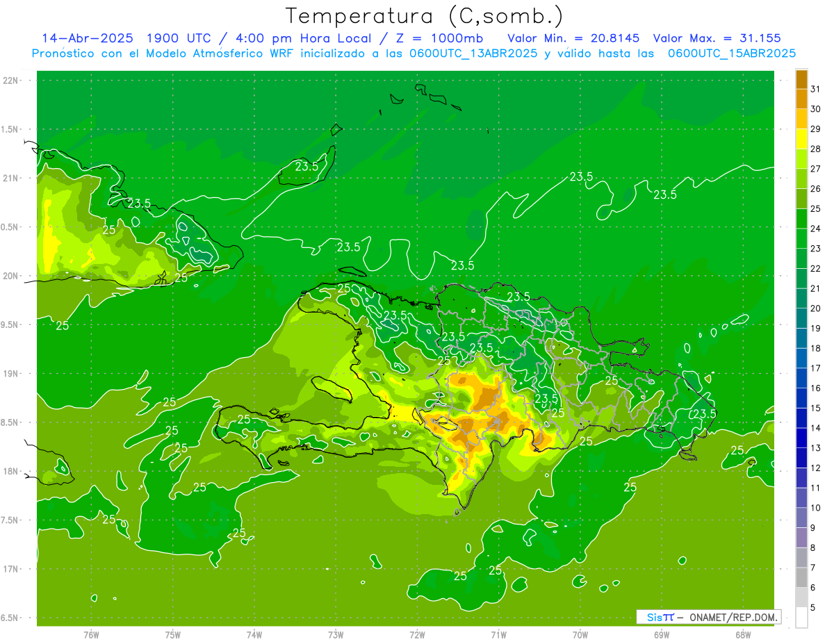Click the color scale label "5"
Image resolution: width=834 pixels, height=644 pixels.
(812, 608)
